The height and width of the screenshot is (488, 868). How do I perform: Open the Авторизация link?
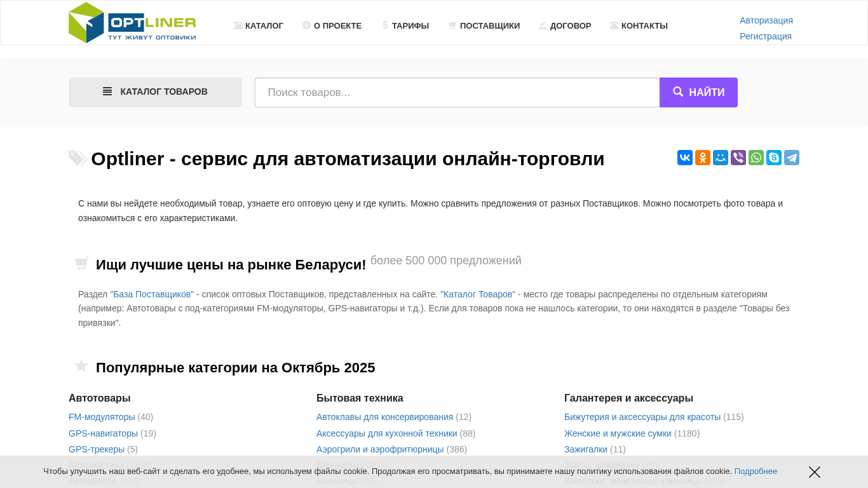tap(766, 20)
